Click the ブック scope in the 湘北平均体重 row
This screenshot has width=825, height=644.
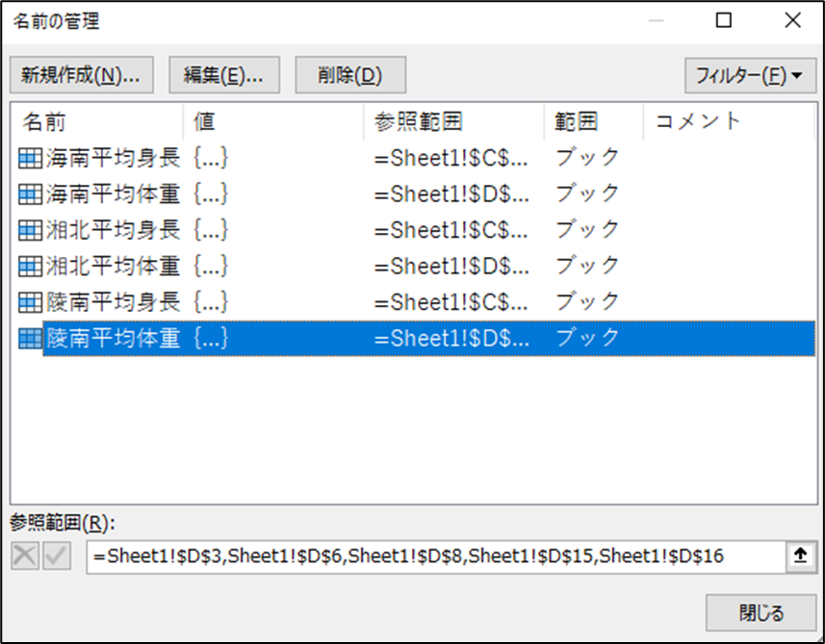587,267
